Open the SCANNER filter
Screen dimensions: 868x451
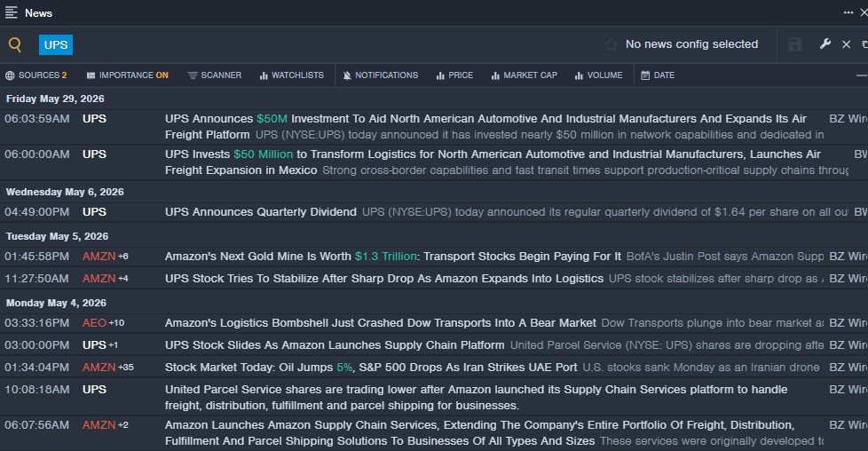214,75
